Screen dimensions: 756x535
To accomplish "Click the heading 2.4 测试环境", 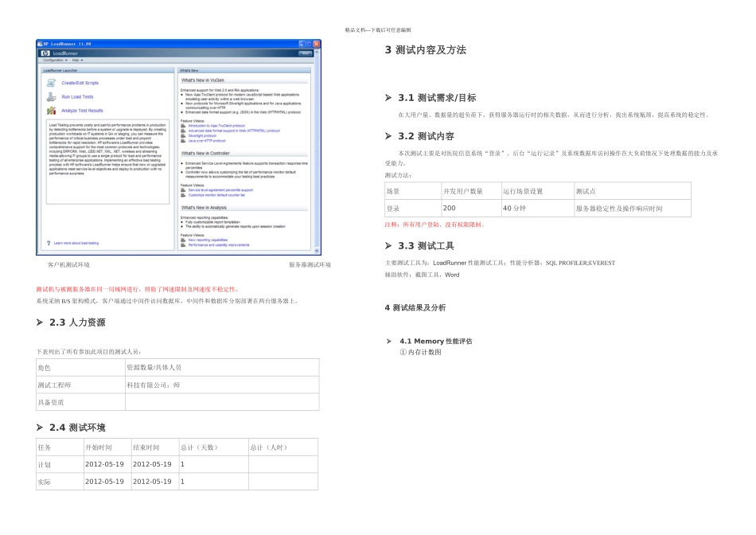I will [77, 428].
